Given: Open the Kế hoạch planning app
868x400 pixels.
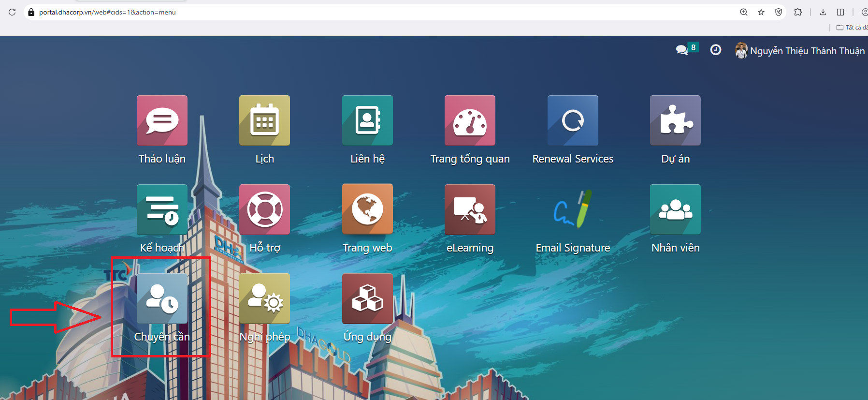Looking at the screenshot, I should tap(162, 210).
